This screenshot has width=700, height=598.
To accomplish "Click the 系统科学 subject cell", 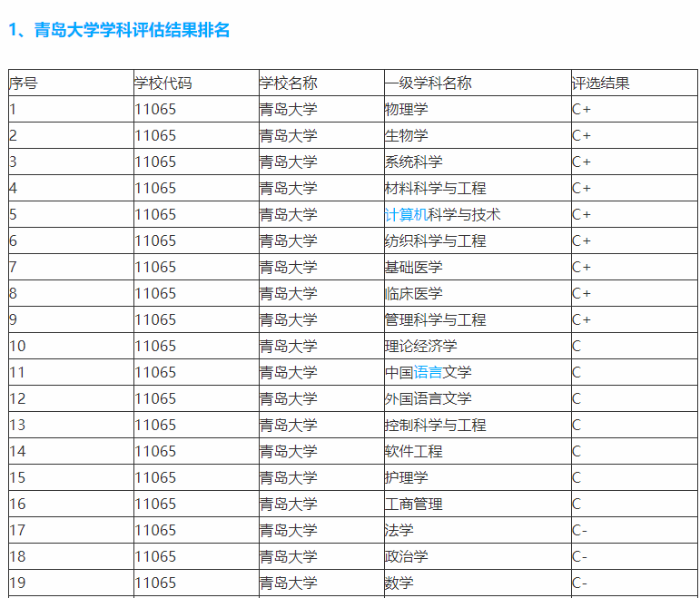I will tap(478, 162).
